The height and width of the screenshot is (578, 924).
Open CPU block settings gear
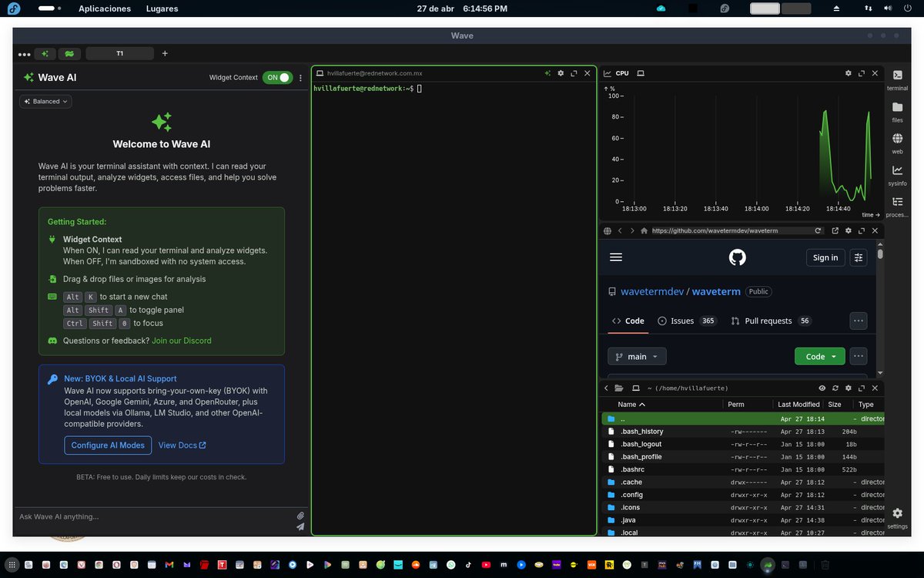point(849,73)
